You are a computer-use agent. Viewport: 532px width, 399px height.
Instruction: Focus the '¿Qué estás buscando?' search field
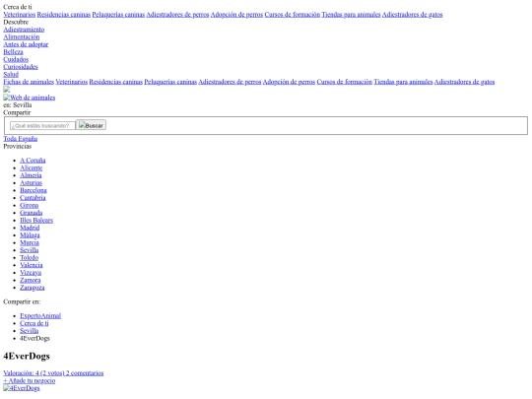coord(42,126)
